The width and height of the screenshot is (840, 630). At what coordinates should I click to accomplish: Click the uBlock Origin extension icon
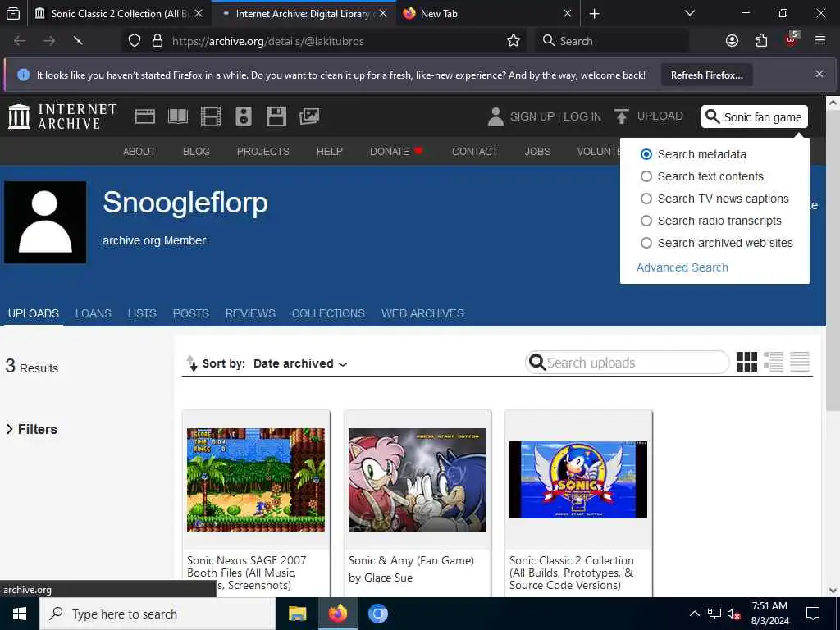point(792,39)
